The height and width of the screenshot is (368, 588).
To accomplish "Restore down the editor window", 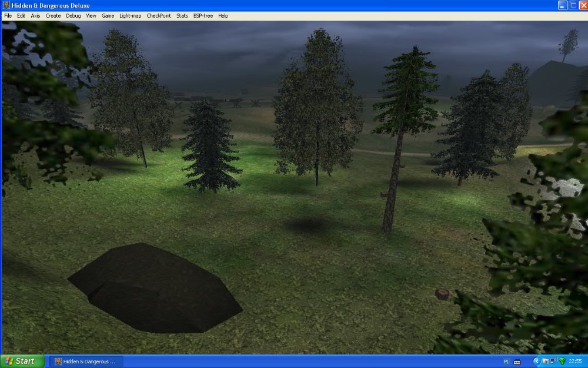I will coord(573,5).
